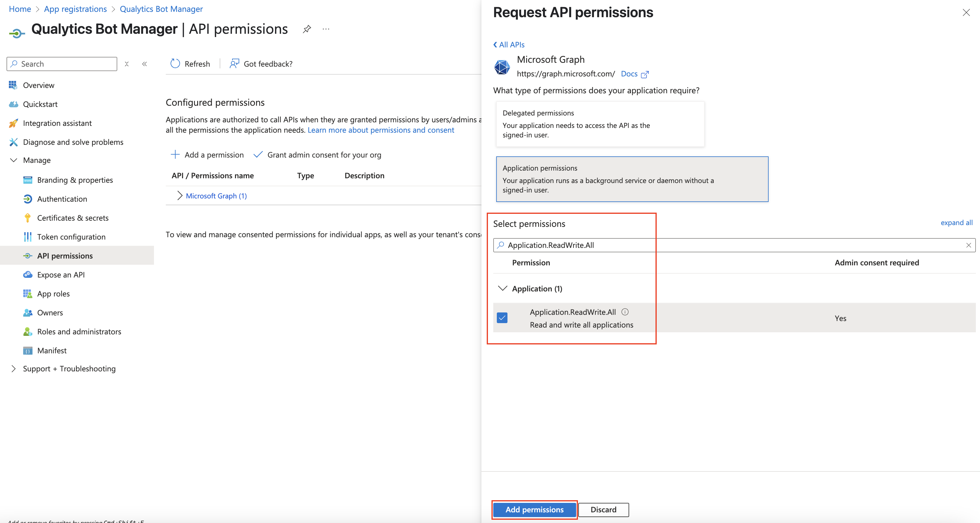Click the API permissions sidebar icon
The height and width of the screenshot is (523, 980).
tap(28, 256)
